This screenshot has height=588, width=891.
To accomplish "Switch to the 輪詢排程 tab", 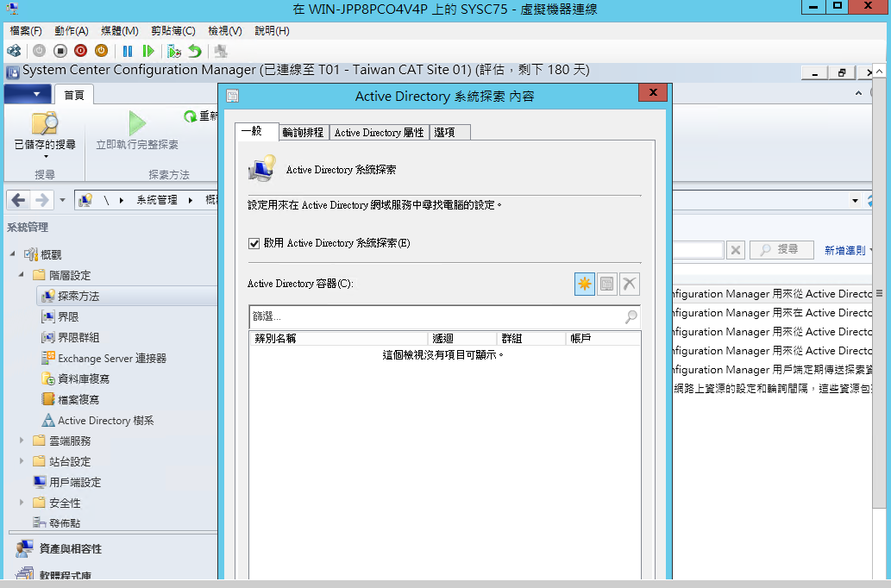I will pyautogui.click(x=303, y=133).
